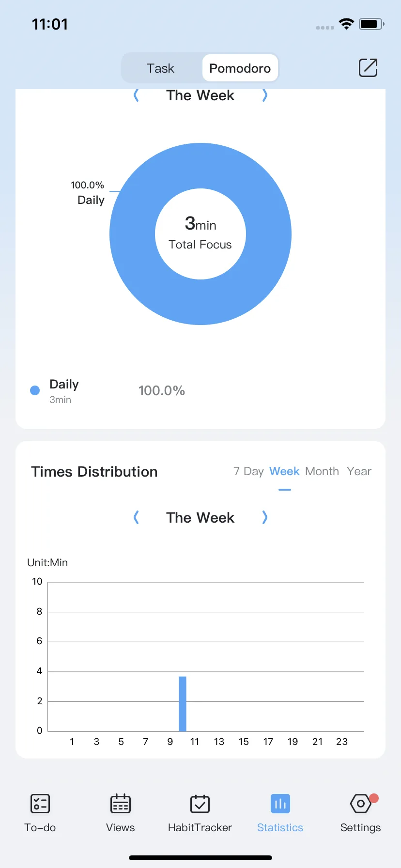This screenshot has height=868, width=401.
Task: Go to next week in Times Distribution
Action: pyautogui.click(x=264, y=518)
